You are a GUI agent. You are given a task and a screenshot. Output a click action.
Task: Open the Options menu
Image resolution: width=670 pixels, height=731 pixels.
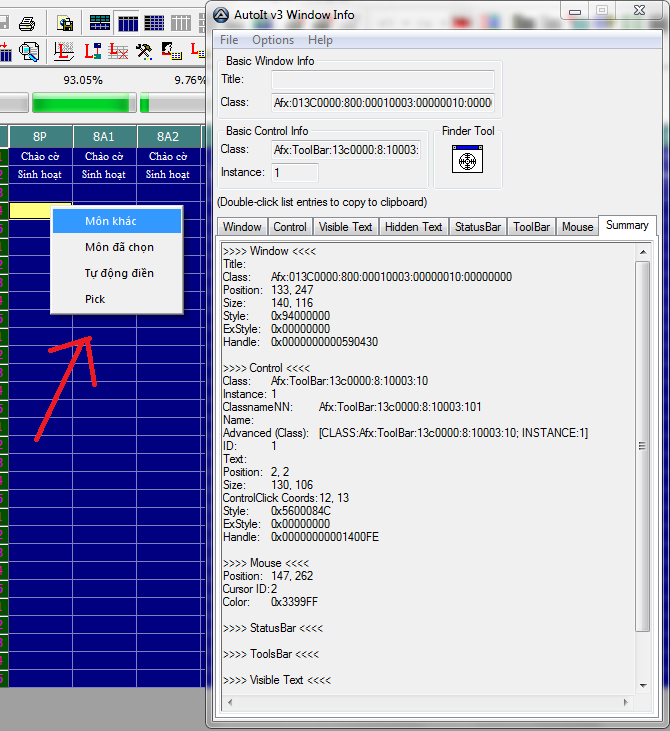(x=273, y=40)
